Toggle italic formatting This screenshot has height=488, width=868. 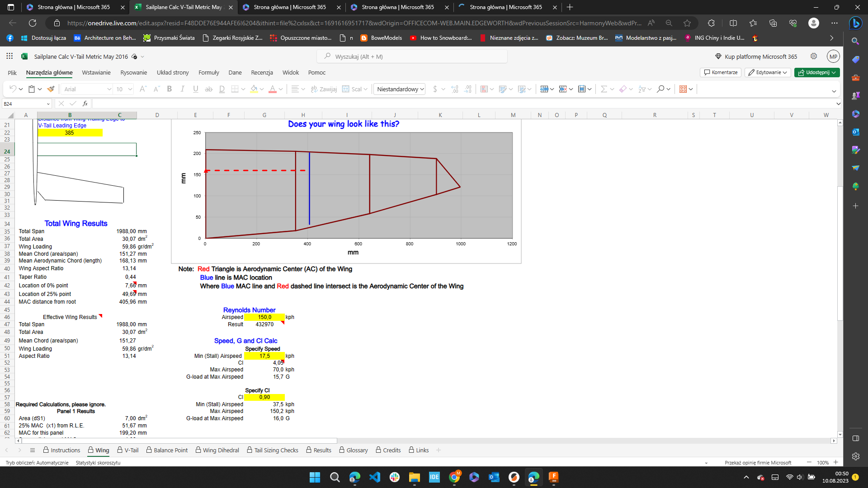(182, 89)
